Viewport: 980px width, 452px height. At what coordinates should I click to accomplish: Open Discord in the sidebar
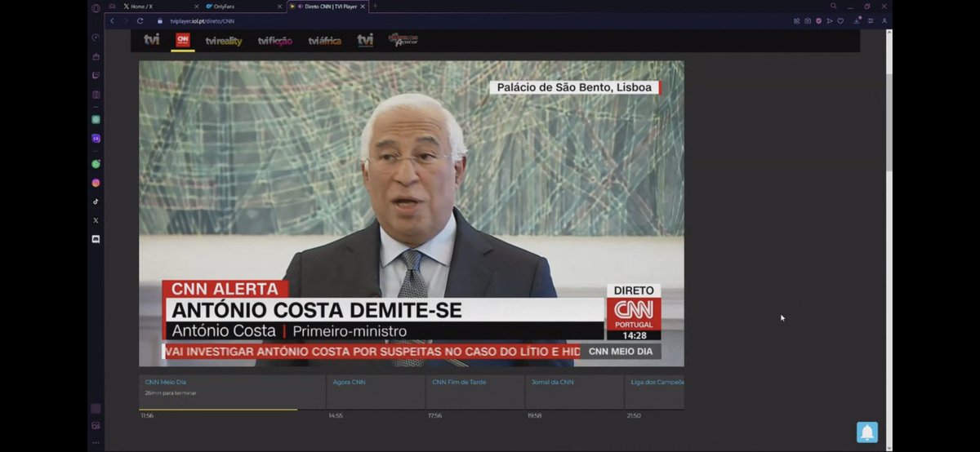pyautogui.click(x=96, y=239)
